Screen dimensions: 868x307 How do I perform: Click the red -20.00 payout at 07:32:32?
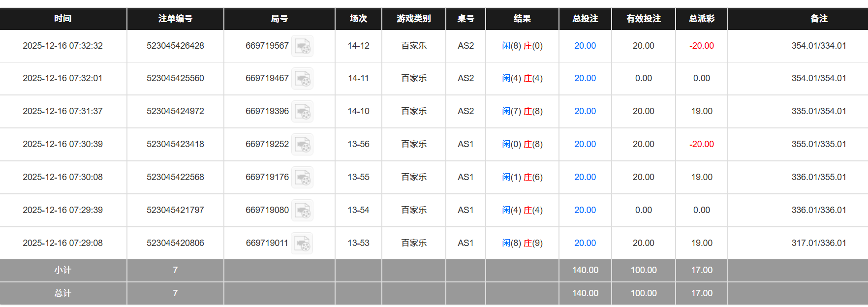[x=701, y=46]
